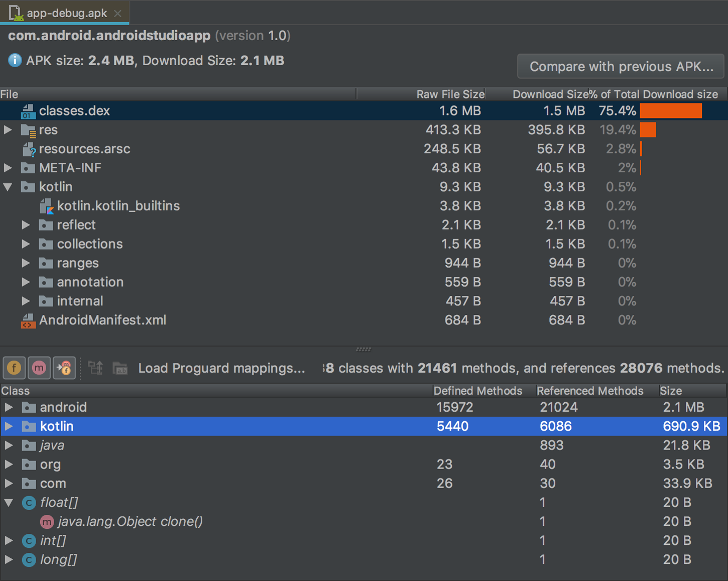Collapse the kotlin folder in file tree
The width and height of the screenshot is (728, 581).
pos(8,187)
